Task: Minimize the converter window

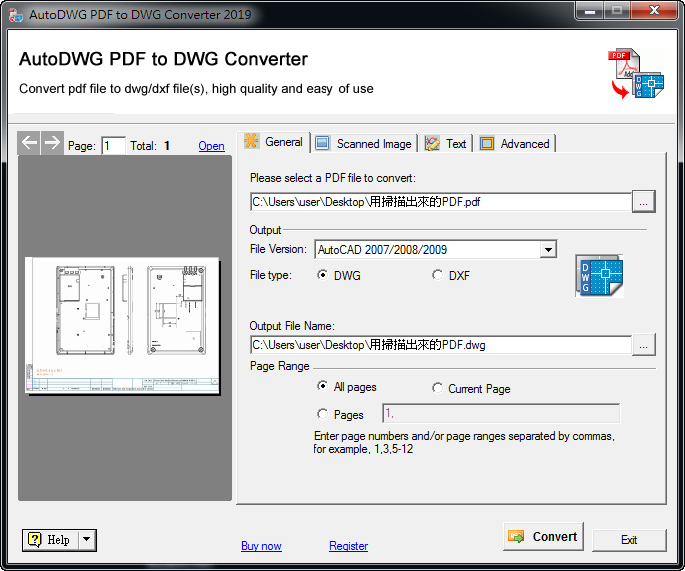Action: click(x=590, y=11)
